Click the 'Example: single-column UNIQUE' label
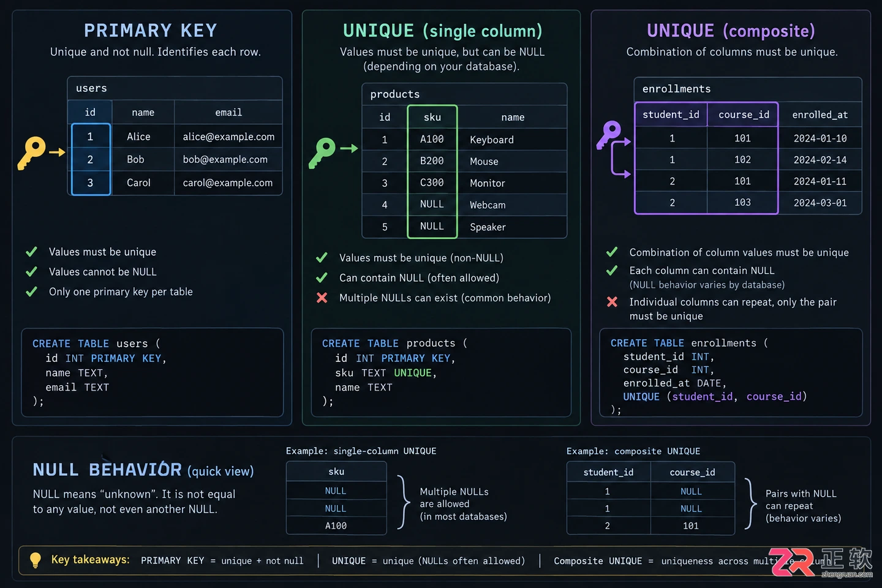 click(361, 451)
